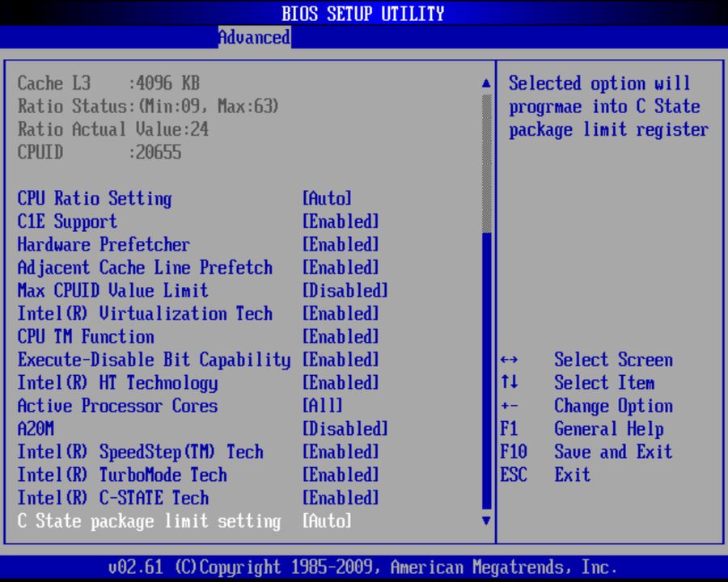Select C State package limit setting
Image resolution: width=728 pixels, height=582 pixels.
click(x=149, y=521)
